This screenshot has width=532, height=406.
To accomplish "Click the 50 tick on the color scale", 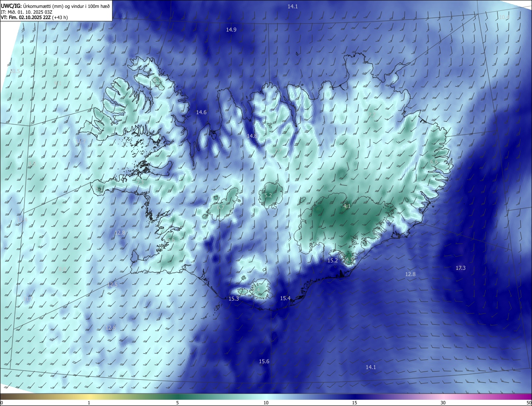I will (529, 403).
